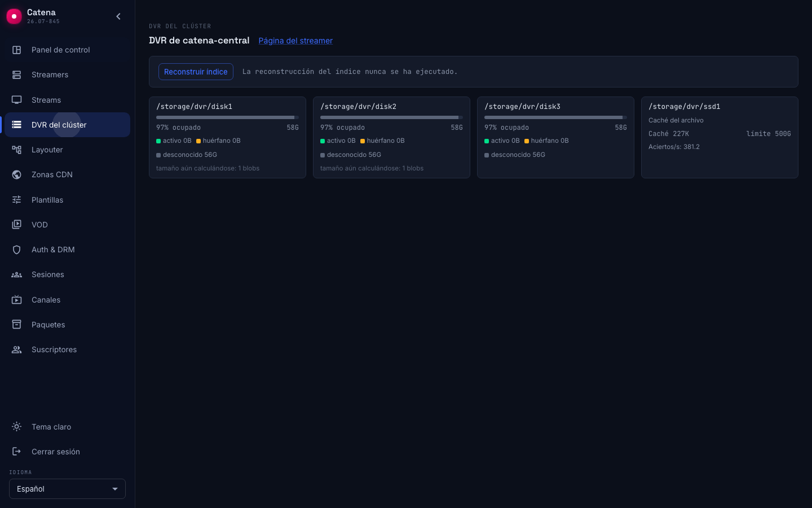Image resolution: width=812 pixels, height=508 pixels.
Task: Click 'Aciertos/s: 381.2' text
Action: click(x=674, y=147)
